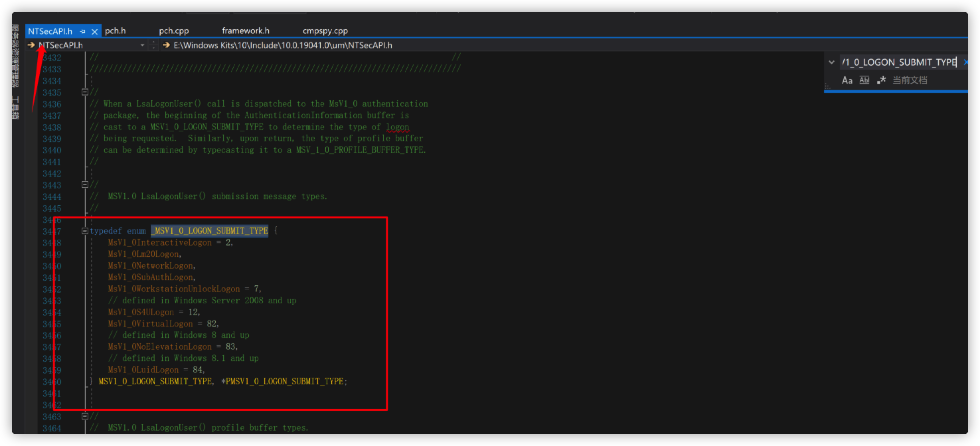Collapse comment block at line 3435

click(85, 92)
